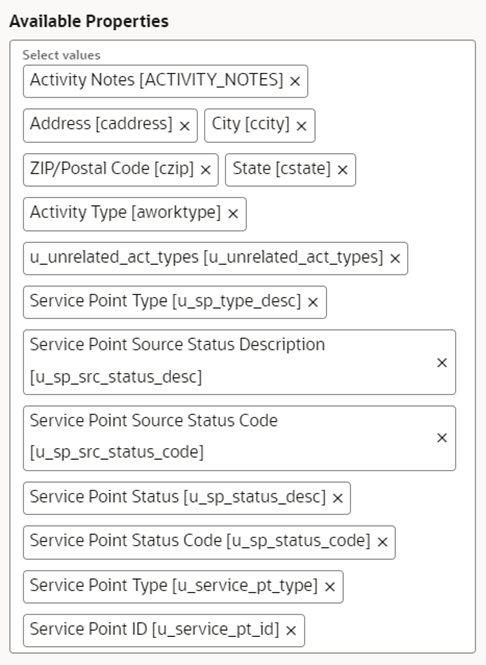Remove the City [ccity] chip

click(302, 126)
